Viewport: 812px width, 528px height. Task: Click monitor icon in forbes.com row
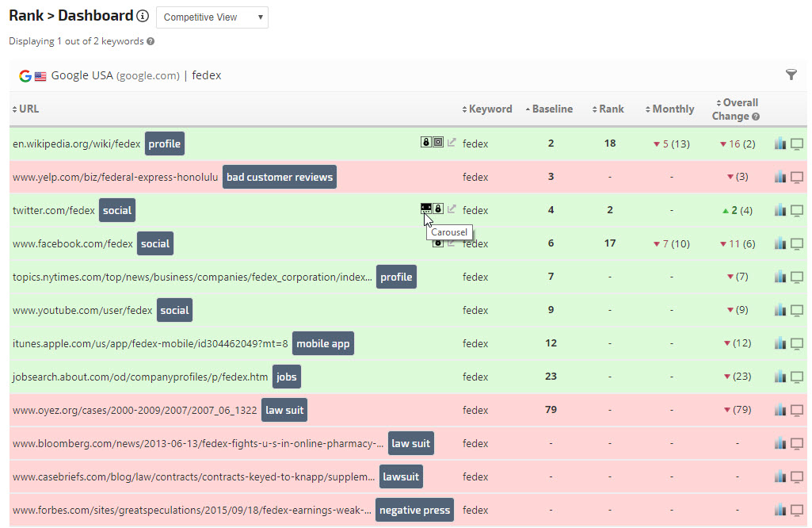(797, 510)
